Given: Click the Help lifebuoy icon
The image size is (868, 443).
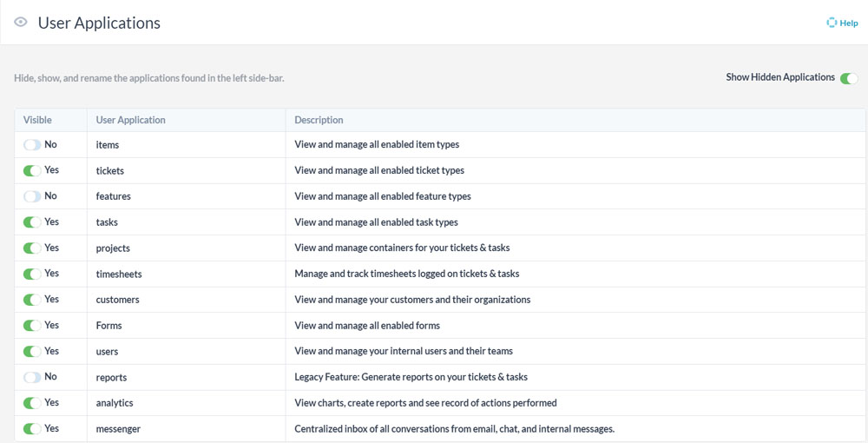Looking at the screenshot, I should (x=832, y=23).
